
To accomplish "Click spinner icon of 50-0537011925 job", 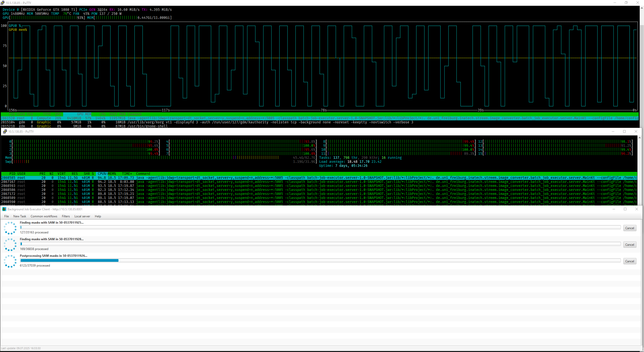I will 10,228.
